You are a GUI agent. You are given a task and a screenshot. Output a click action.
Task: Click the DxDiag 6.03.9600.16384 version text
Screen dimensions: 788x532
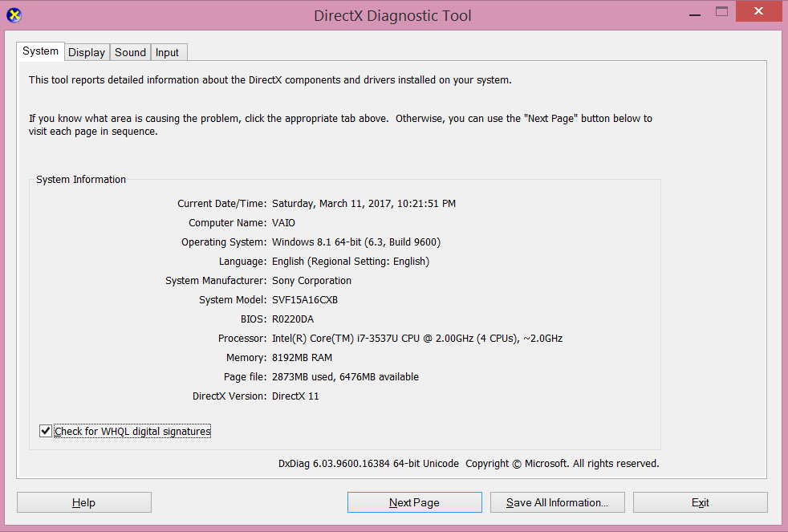(368, 463)
